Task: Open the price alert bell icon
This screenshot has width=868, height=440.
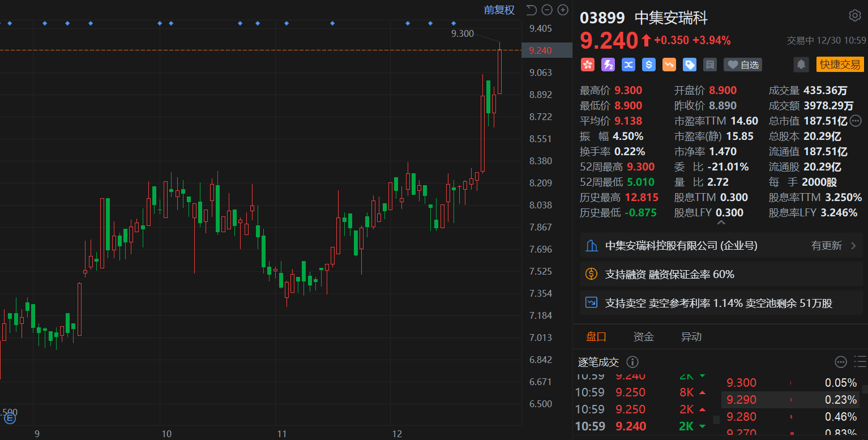Action: click(x=801, y=65)
